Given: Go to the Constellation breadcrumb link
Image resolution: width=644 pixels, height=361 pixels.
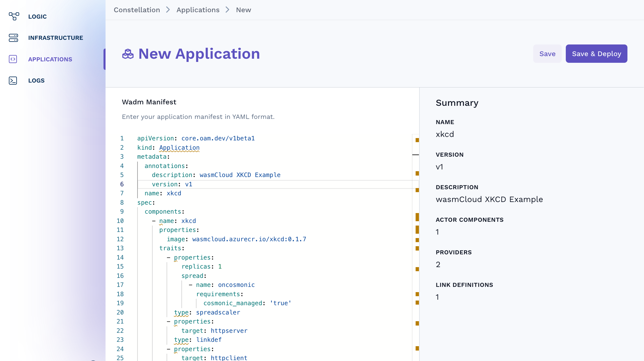Looking at the screenshot, I should pos(137,10).
